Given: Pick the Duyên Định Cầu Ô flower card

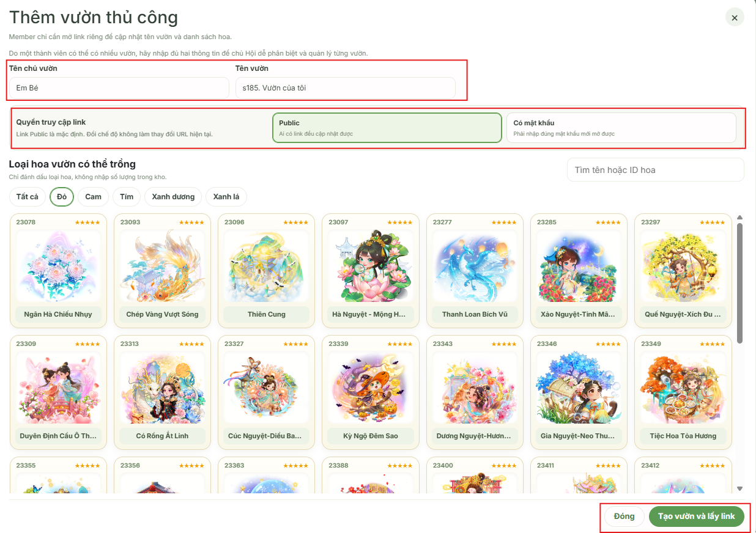Looking at the screenshot, I should point(58,392).
